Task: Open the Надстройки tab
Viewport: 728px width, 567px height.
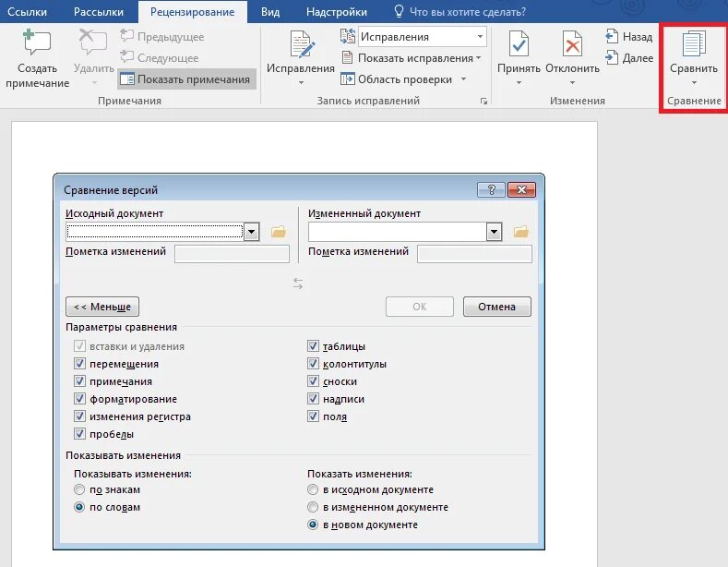Action: (337, 12)
